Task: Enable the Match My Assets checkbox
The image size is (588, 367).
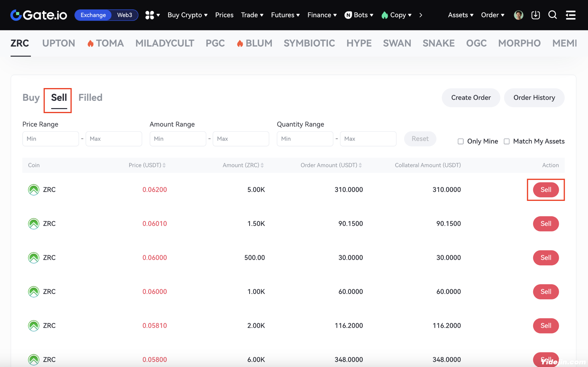Action: (507, 141)
